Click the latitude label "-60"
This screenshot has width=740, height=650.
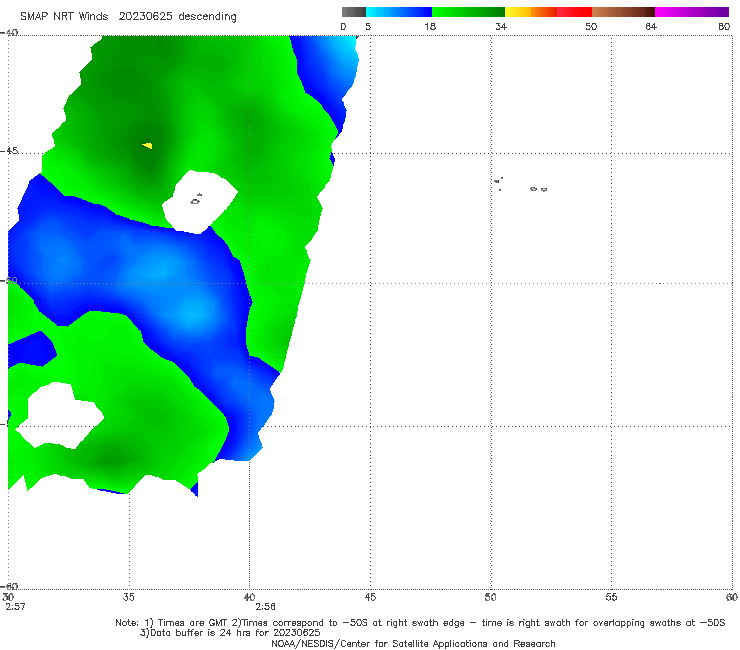tap(9, 586)
